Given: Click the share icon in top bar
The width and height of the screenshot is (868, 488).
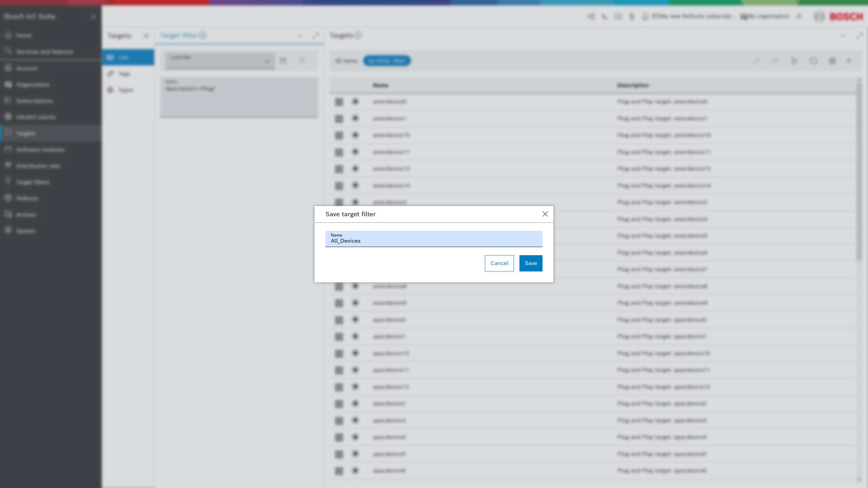Looking at the screenshot, I should (591, 16).
